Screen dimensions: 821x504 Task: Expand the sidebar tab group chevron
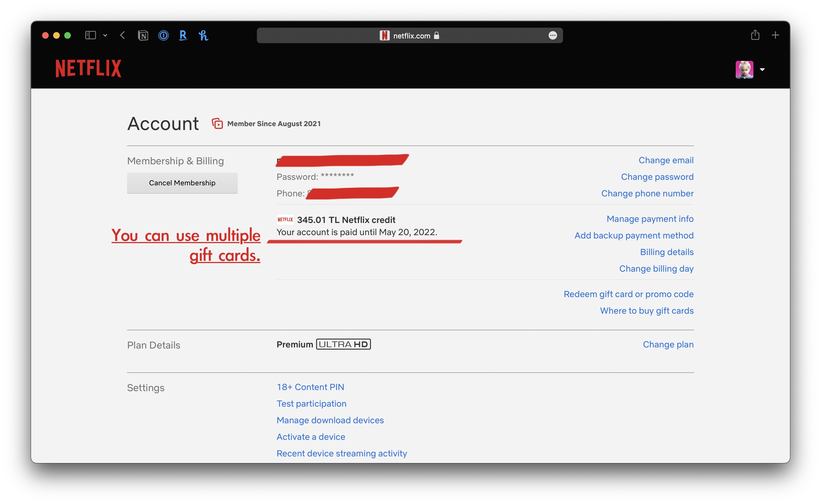click(x=105, y=35)
